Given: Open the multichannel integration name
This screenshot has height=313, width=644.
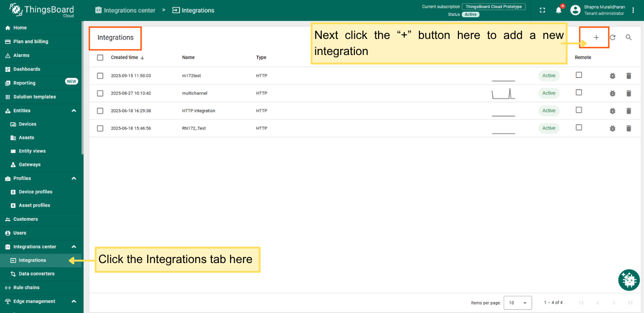Looking at the screenshot, I should coord(194,93).
